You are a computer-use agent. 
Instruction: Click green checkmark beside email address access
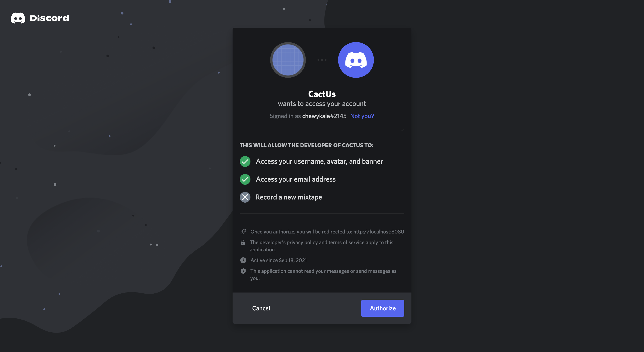[245, 180]
